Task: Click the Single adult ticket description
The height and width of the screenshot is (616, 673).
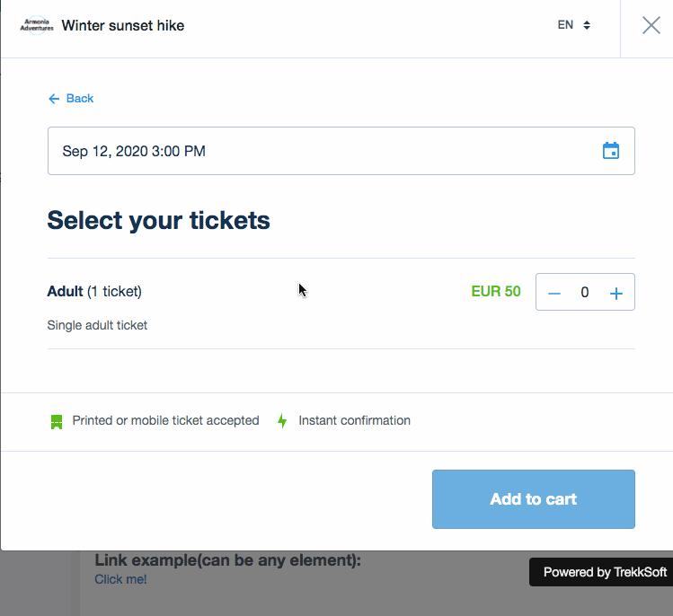Action: 97,325
